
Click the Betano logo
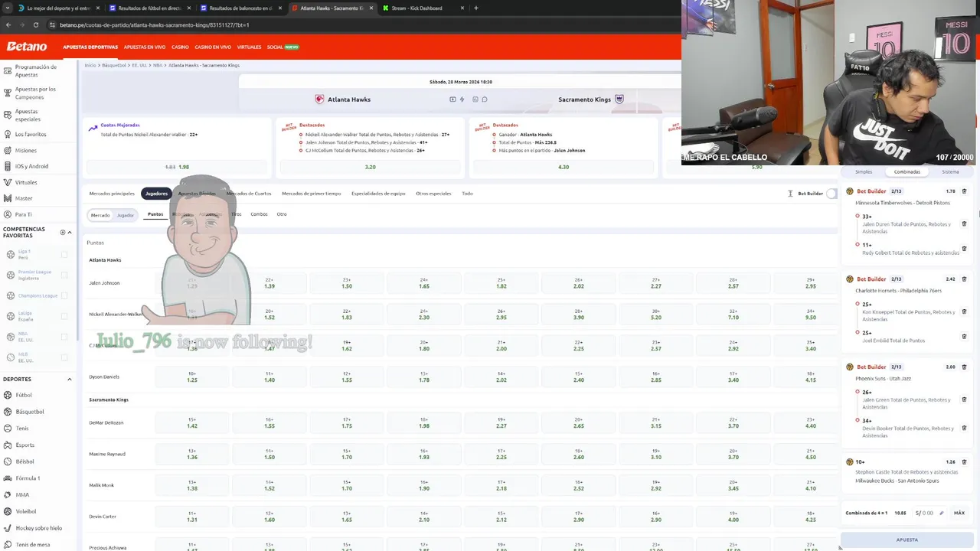tap(27, 47)
